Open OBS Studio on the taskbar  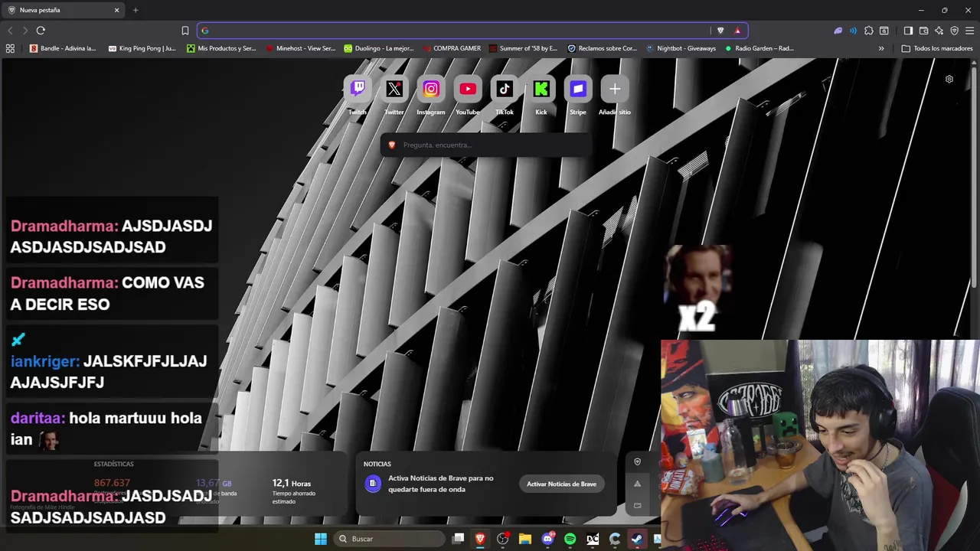coord(503,539)
